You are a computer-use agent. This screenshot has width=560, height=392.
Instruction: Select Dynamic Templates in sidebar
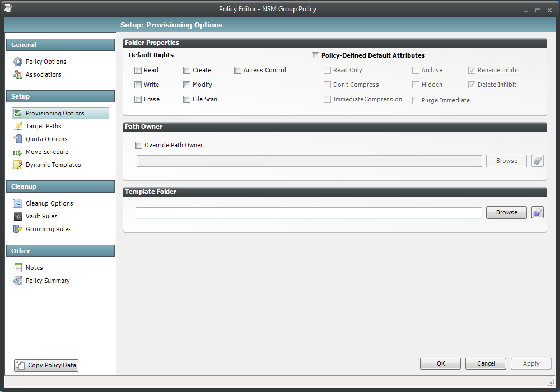[53, 165]
